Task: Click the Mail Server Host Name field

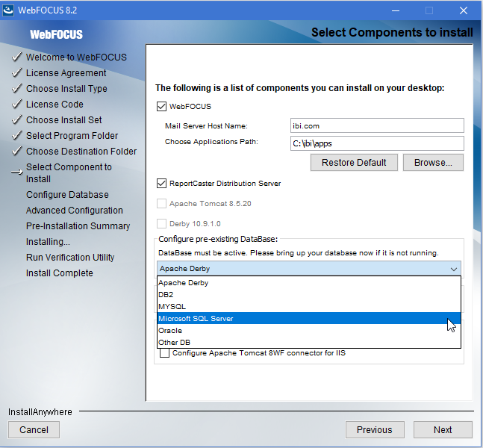Action: click(x=377, y=125)
